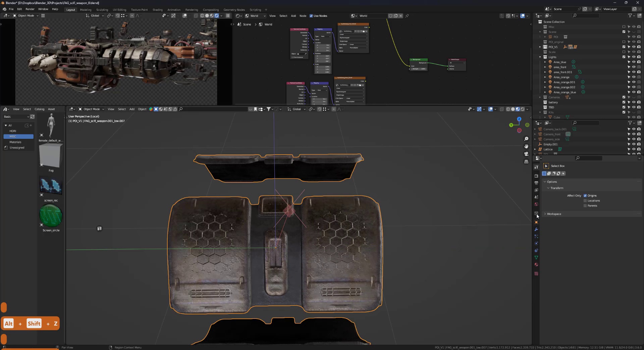Open Catalog menu in asset browser
The height and width of the screenshot is (350, 644).
(x=39, y=109)
